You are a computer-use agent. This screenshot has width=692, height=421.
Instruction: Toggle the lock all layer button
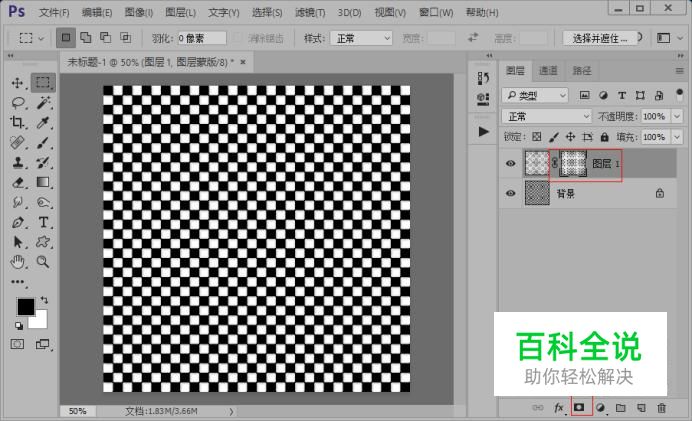pos(606,137)
